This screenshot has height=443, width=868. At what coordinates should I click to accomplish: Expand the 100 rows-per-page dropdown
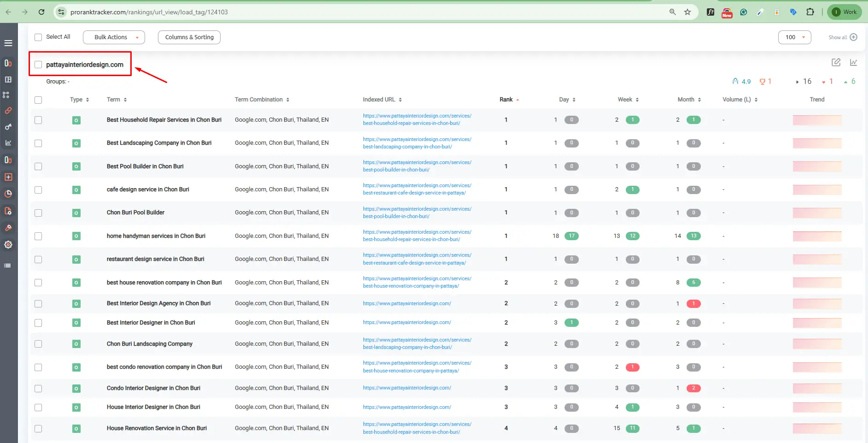point(794,37)
